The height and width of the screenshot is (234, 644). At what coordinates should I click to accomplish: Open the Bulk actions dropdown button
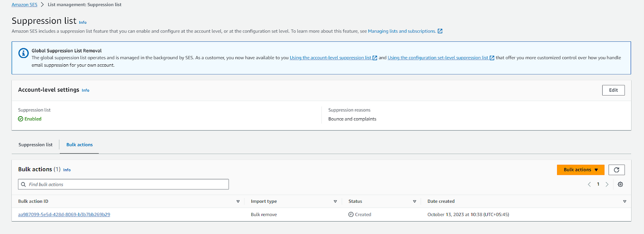[581, 170]
